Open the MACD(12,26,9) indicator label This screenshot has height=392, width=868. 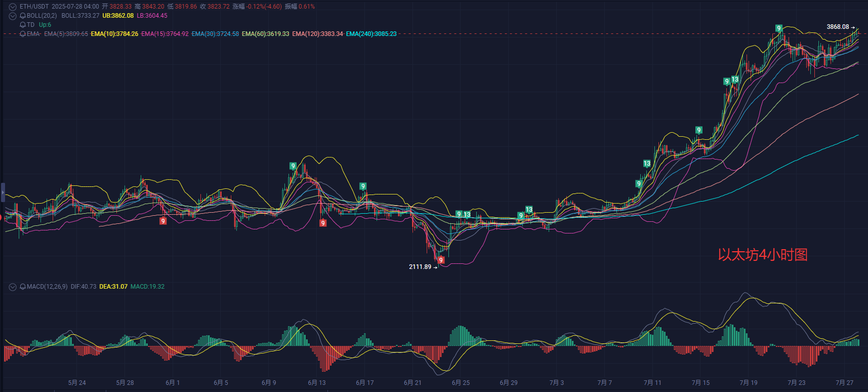point(47,287)
